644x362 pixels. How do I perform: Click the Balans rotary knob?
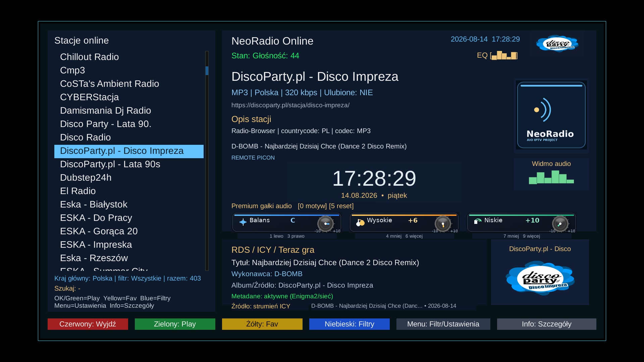(325, 224)
